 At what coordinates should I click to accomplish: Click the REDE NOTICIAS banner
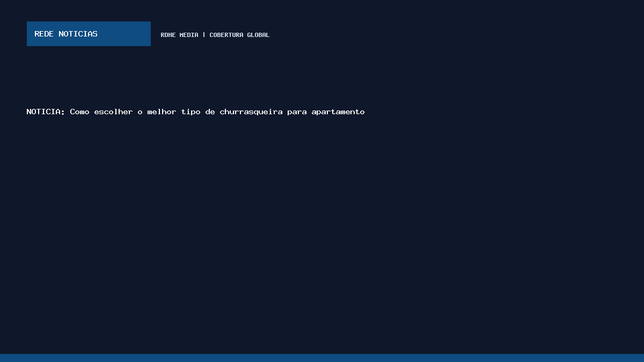point(89,34)
